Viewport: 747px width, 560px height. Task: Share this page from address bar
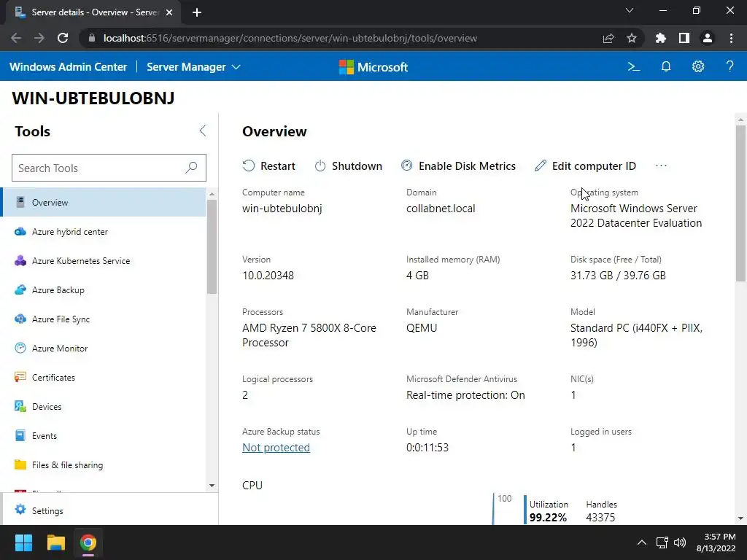click(x=608, y=38)
